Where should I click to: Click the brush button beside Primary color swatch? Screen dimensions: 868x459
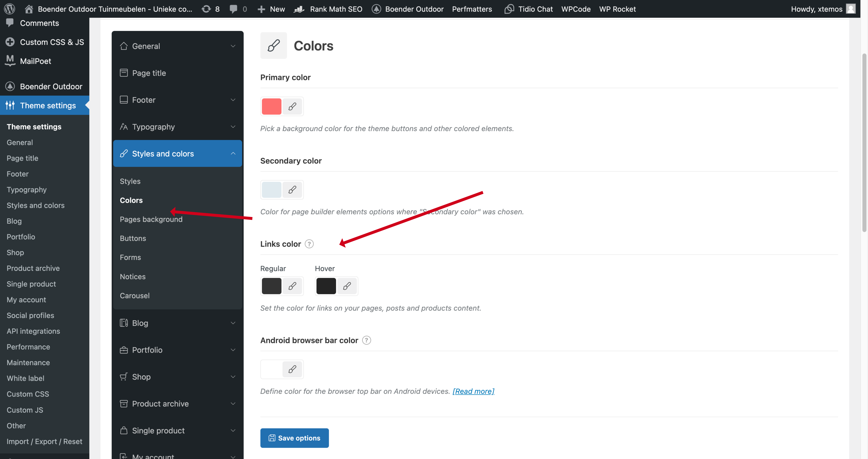point(292,106)
